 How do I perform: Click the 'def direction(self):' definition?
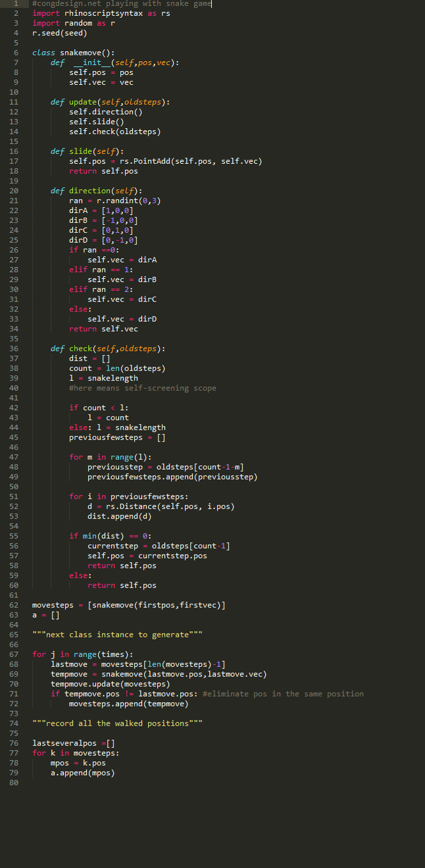(97, 191)
